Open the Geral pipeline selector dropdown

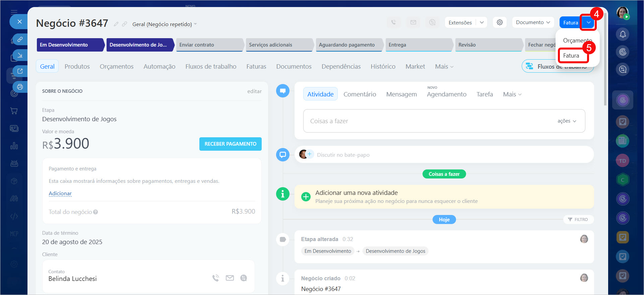pos(165,24)
